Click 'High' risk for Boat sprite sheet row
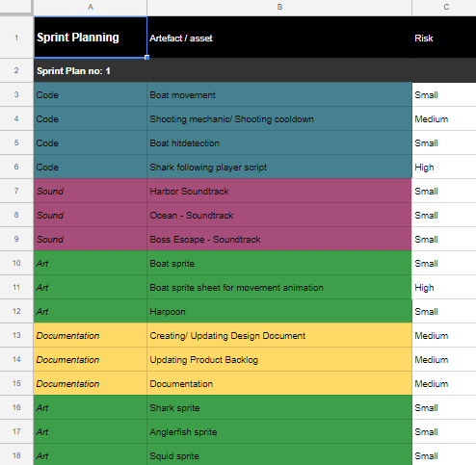 (x=444, y=287)
